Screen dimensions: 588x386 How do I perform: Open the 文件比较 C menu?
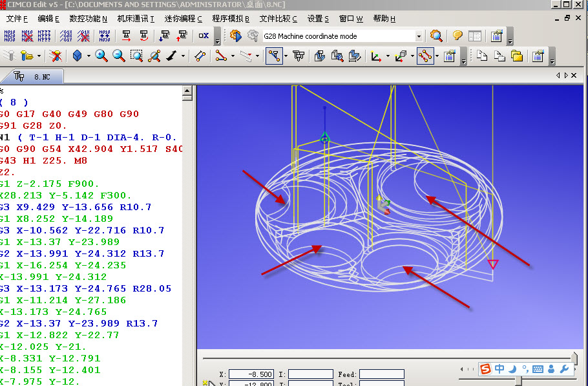click(x=278, y=19)
